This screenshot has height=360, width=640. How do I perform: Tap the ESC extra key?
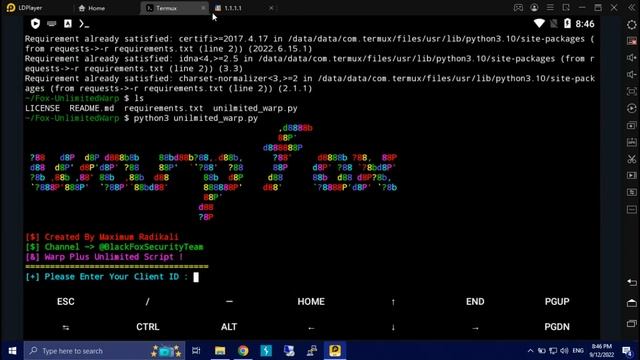coord(65,302)
